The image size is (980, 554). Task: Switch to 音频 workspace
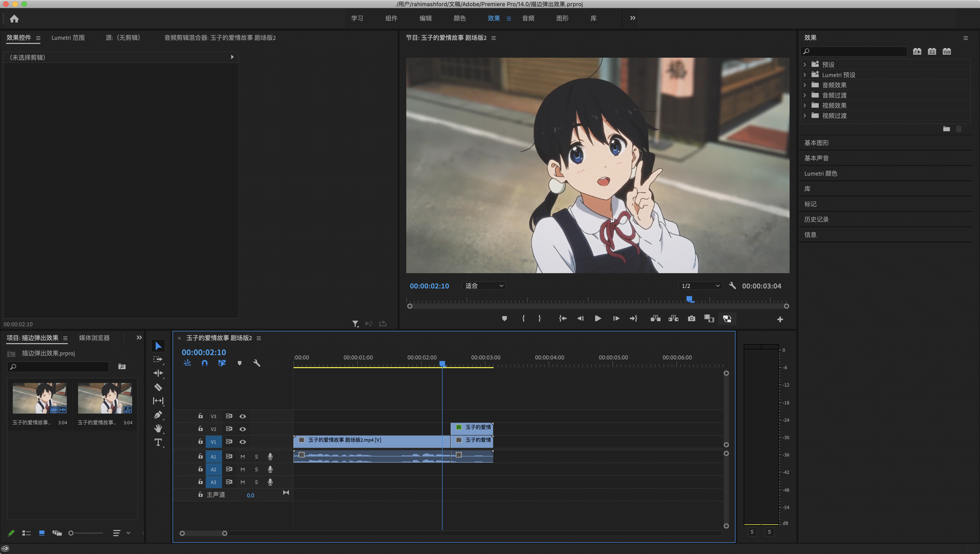click(528, 18)
